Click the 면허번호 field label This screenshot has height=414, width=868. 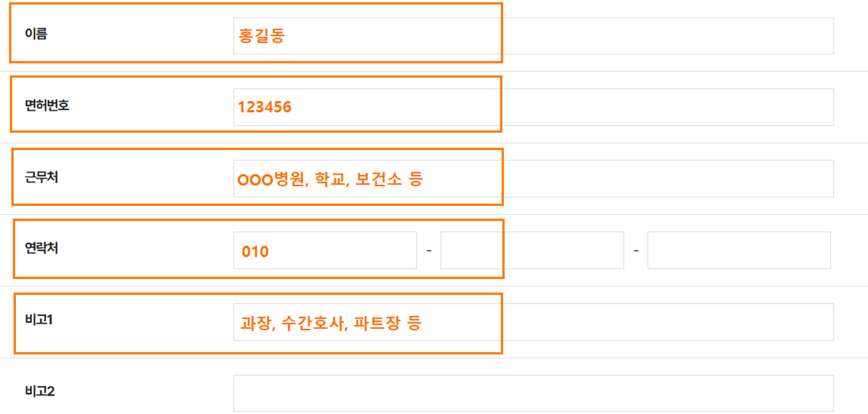click(x=47, y=105)
